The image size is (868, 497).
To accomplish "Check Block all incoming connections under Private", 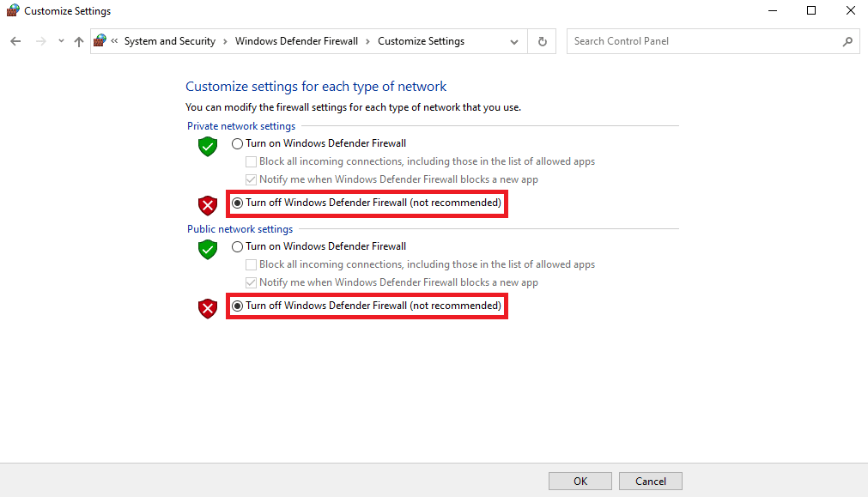I will 420,161.
